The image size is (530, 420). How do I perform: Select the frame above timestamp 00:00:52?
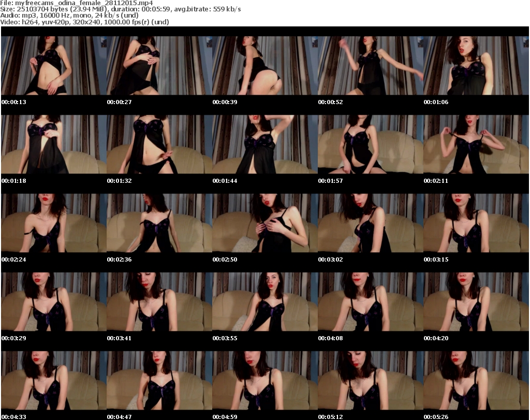tap(371, 66)
